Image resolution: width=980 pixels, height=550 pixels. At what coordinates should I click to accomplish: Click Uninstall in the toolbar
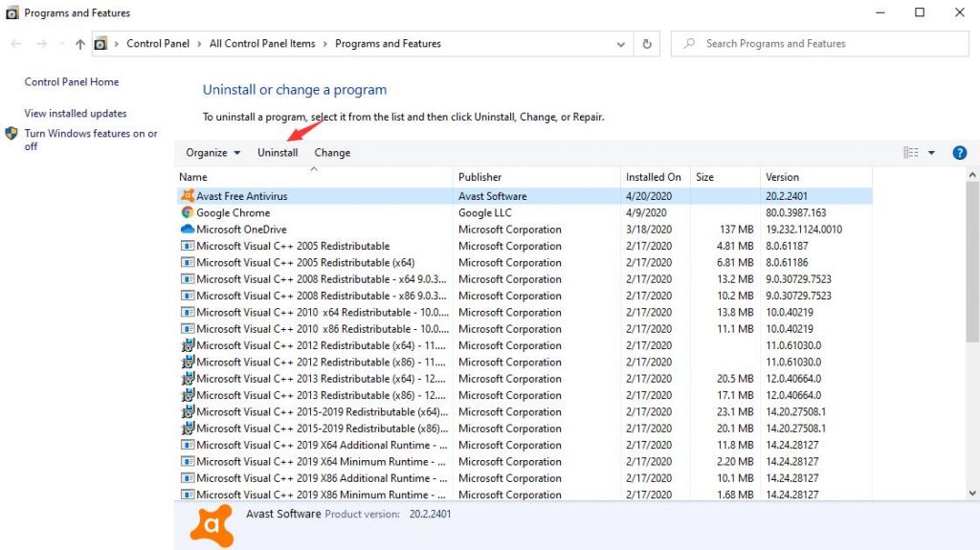tap(278, 152)
